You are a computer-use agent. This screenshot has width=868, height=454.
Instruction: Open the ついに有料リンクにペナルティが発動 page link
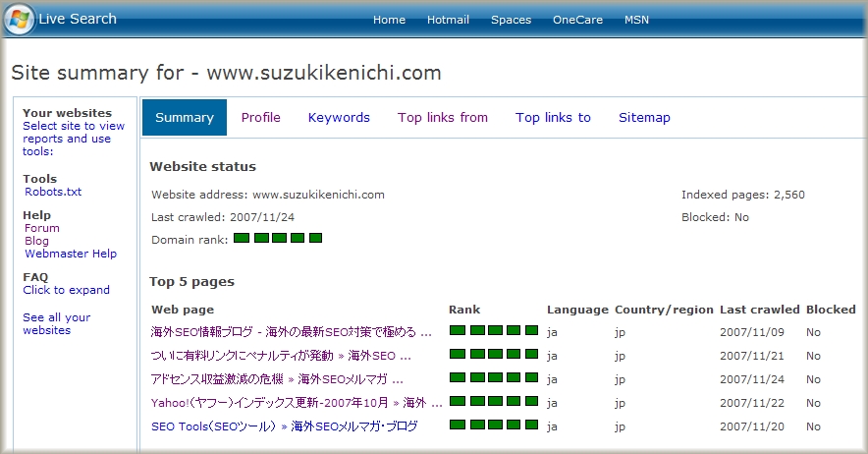(x=281, y=356)
